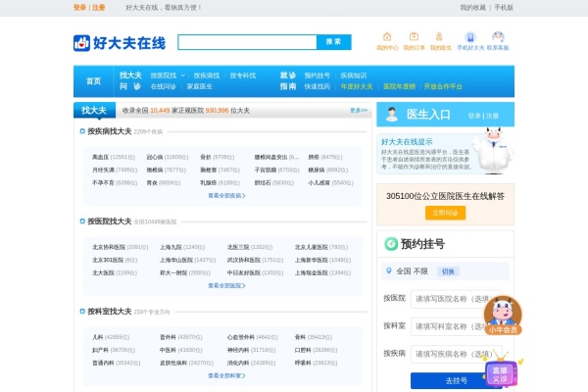This screenshot has width=588, height=392.
Task: Open department 消化内科
Action: 238,363
